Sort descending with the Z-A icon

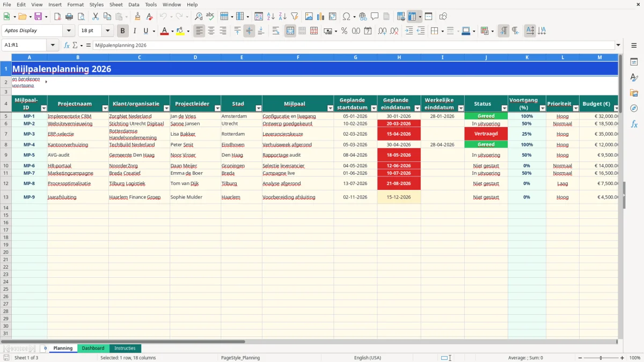tap(282, 17)
